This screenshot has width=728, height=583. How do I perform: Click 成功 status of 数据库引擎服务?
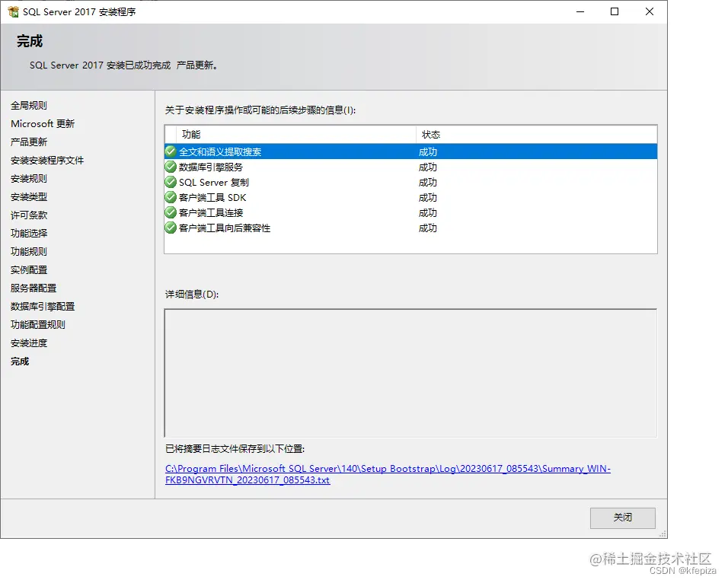(x=428, y=167)
